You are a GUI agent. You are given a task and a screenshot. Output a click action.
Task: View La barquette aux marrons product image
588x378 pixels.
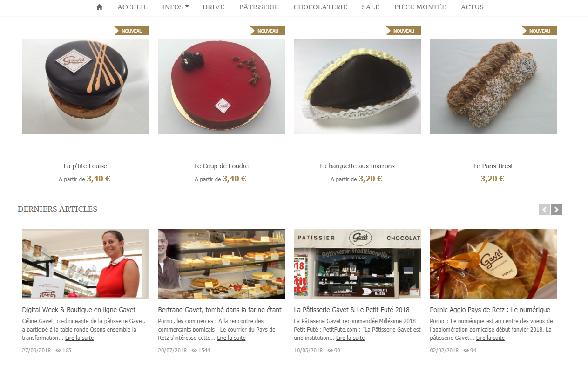pos(358,86)
